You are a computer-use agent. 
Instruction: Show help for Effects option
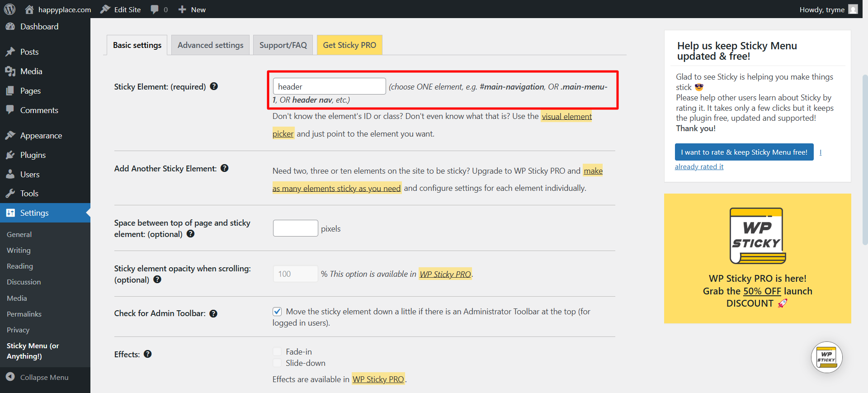147,354
